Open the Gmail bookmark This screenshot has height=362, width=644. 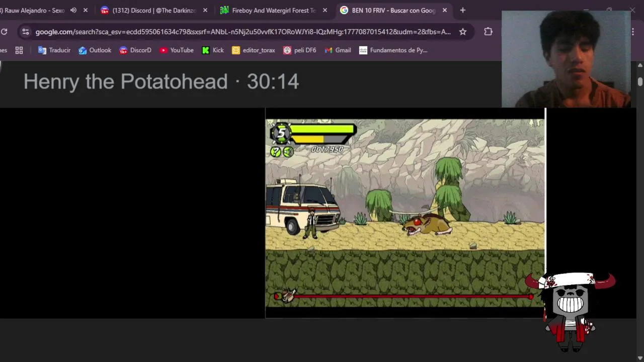338,50
